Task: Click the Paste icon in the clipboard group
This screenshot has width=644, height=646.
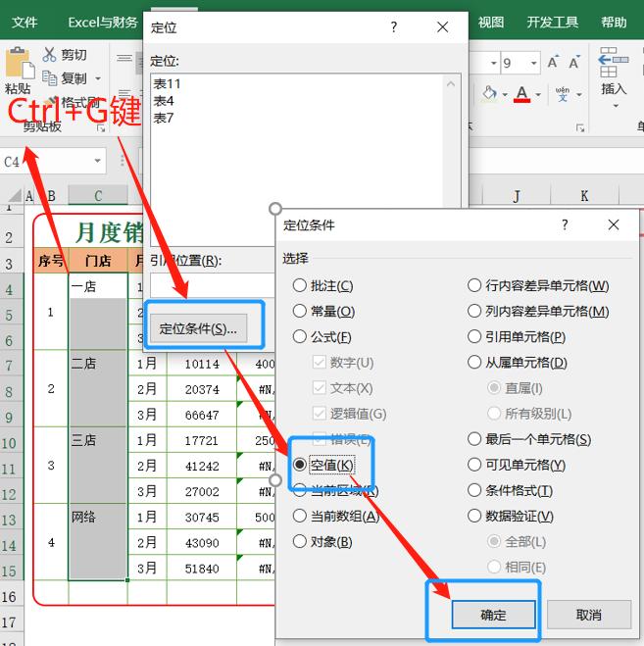Action: (20, 63)
